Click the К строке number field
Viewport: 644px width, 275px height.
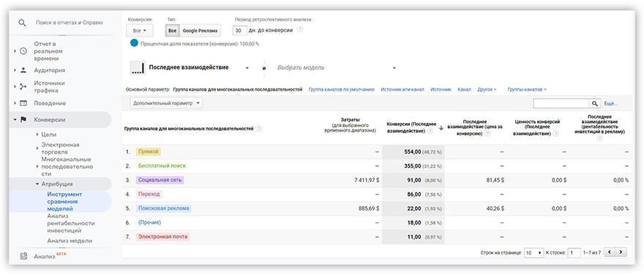pyautogui.click(x=574, y=252)
